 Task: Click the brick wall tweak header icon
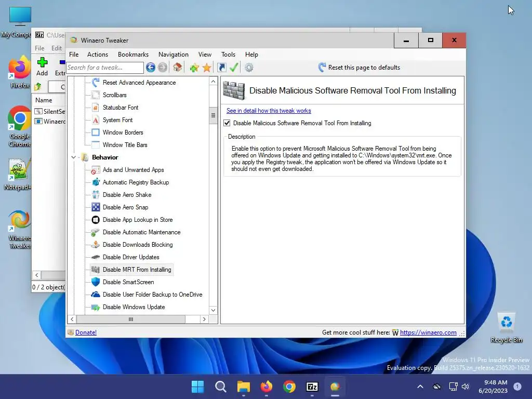coord(234,91)
